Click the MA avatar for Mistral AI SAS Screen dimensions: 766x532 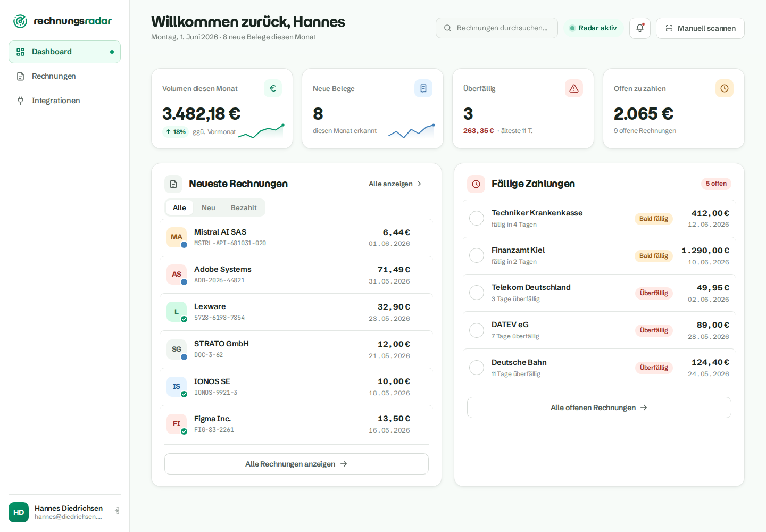coord(177,237)
